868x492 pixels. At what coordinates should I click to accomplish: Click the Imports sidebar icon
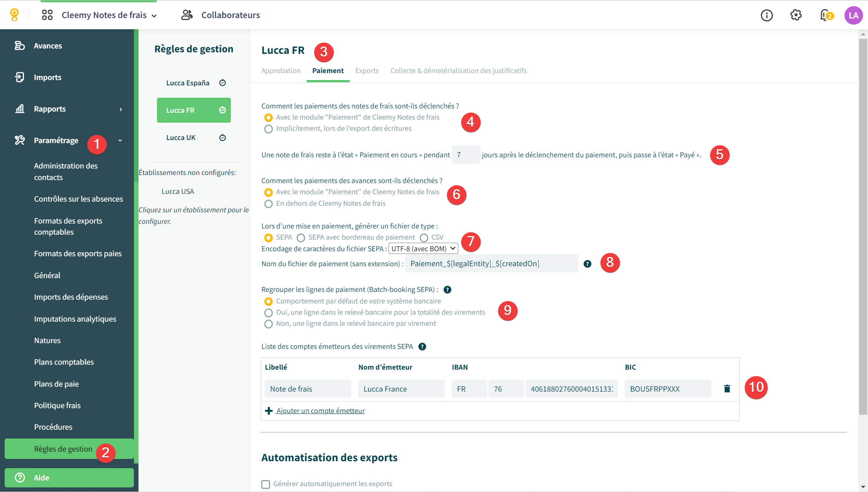20,77
